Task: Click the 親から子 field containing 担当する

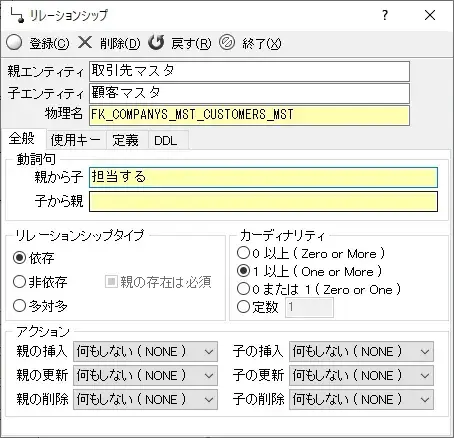Action: point(263,177)
